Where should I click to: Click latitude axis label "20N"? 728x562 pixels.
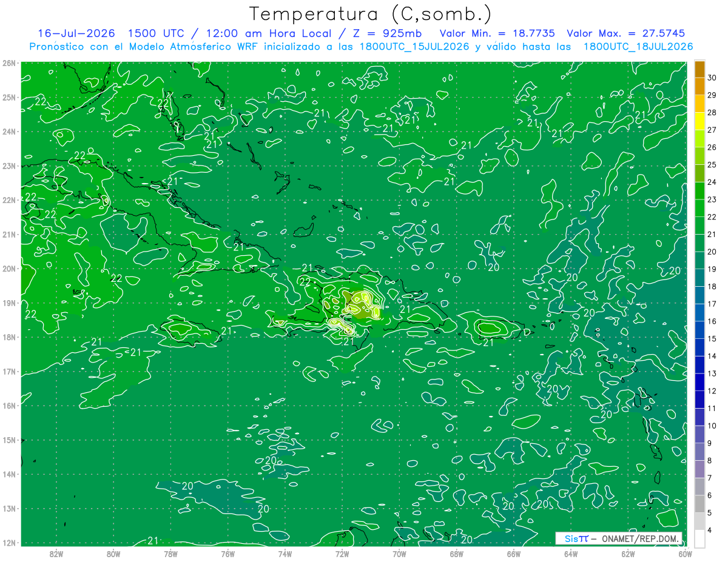click(8, 269)
